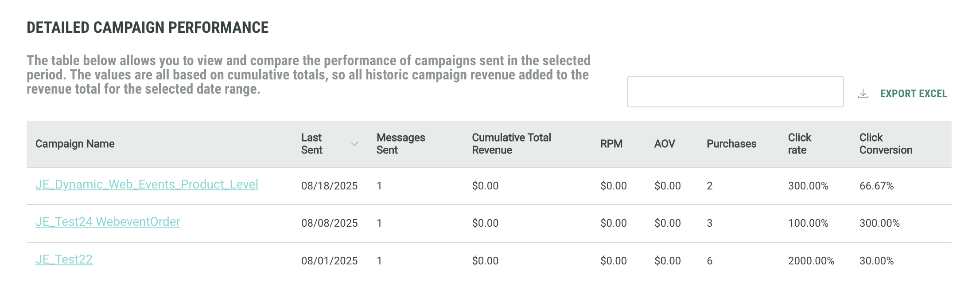Click the AOV column header
The image size is (980, 307).
[664, 144]
